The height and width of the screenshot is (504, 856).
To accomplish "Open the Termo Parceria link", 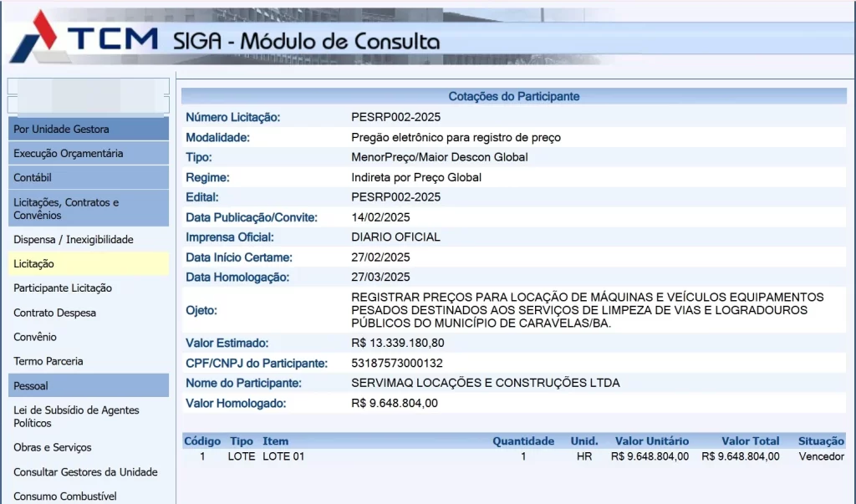I will tap(48, 362).
